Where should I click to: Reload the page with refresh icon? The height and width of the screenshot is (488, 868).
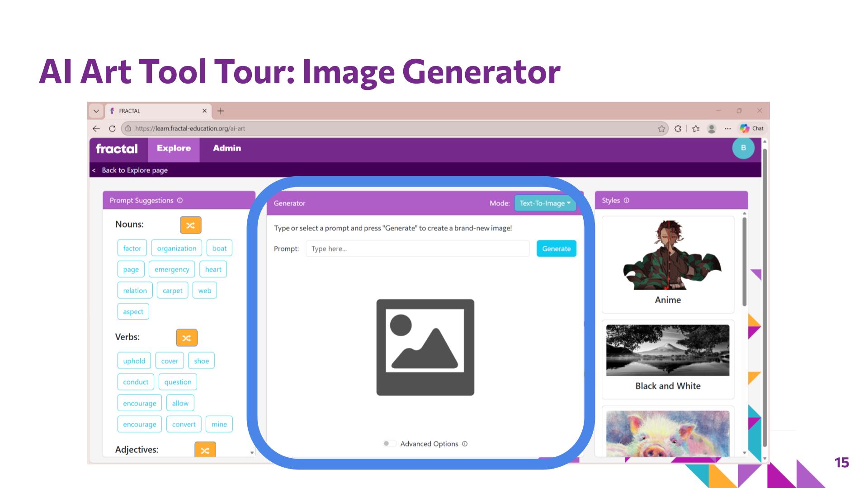pyautogui.click(x=112, y=128)
